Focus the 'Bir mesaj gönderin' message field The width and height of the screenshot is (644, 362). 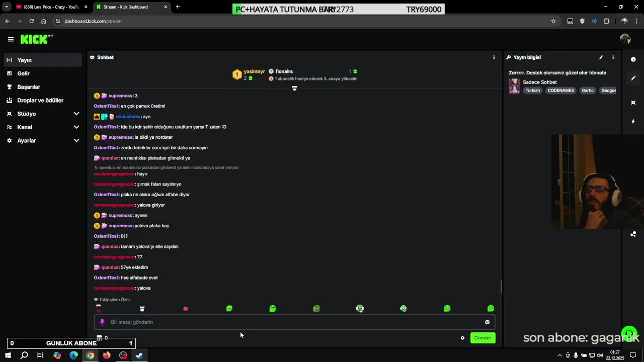point(294,322)
